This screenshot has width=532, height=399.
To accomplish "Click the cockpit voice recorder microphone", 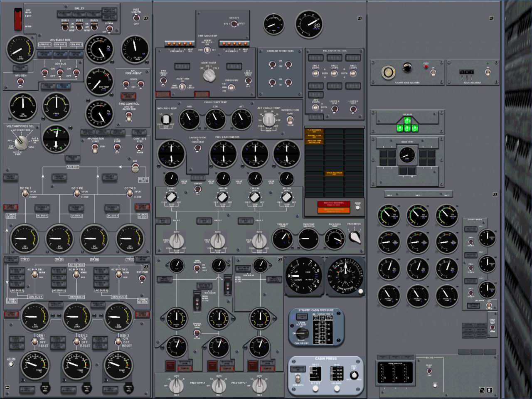I will pyautogui.click(x=389, y=72).
